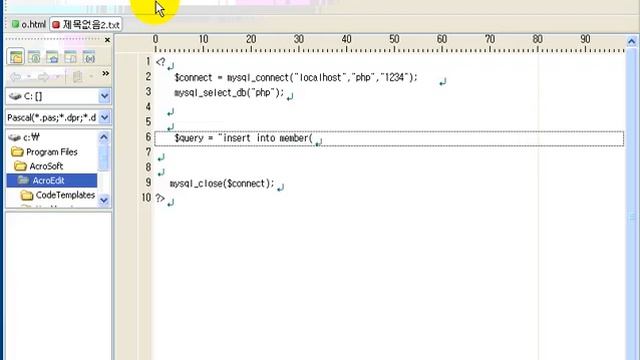This screenshot has width=640, height=360.
Task: Click the forward navigation arrow in sidebar
Action: coord(43,76)
